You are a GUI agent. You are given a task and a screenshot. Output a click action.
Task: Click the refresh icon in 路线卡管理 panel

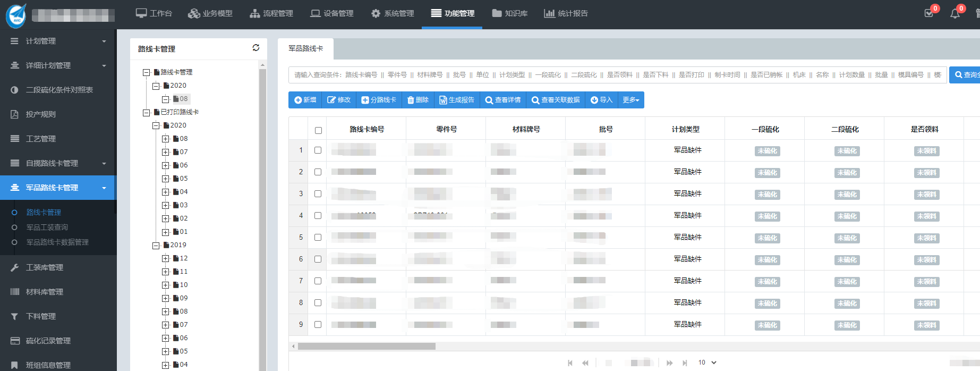pos(255,48)
